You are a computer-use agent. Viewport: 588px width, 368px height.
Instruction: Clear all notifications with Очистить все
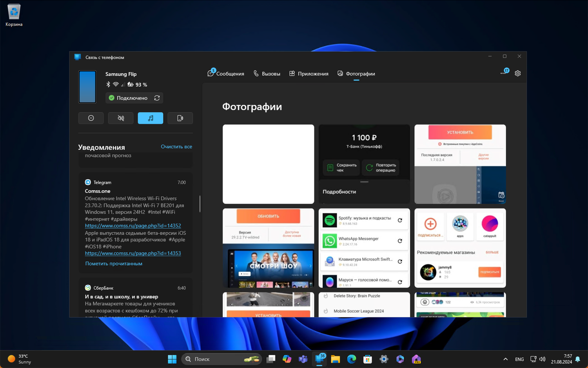(176, 146)
